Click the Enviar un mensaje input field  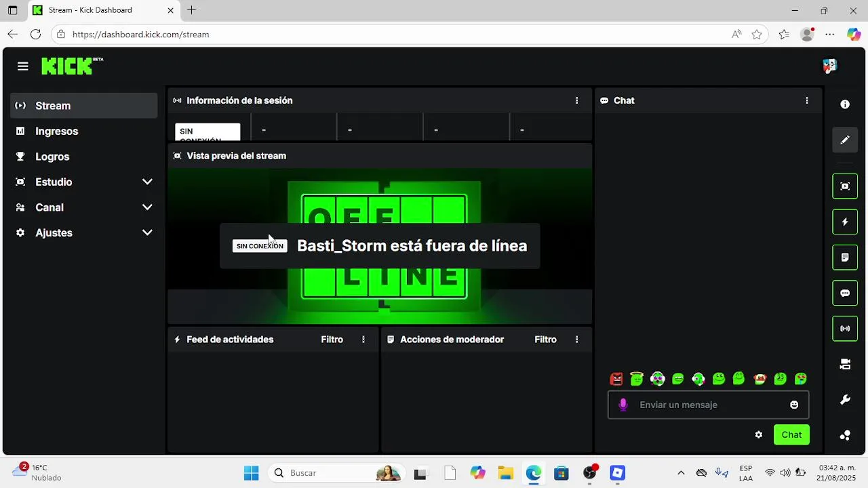tap(708, 405)
